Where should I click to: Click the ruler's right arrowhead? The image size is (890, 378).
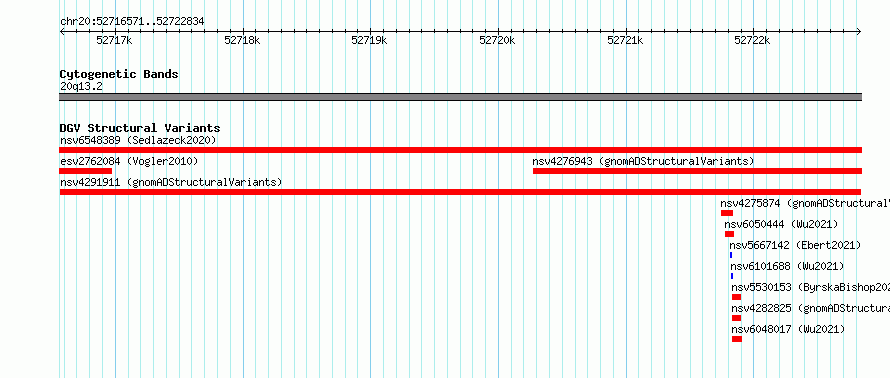pos(859,32)
